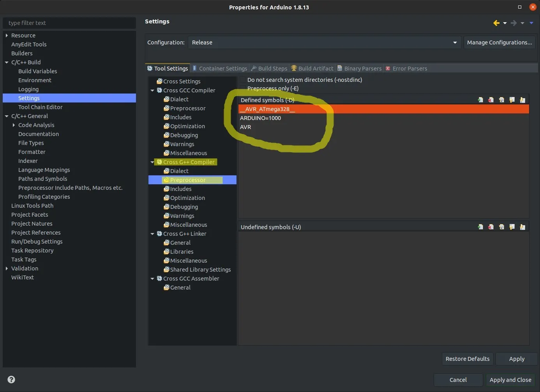
Task: Click Apply and Close
Action: pyautogui.click(x=510, y=380)
